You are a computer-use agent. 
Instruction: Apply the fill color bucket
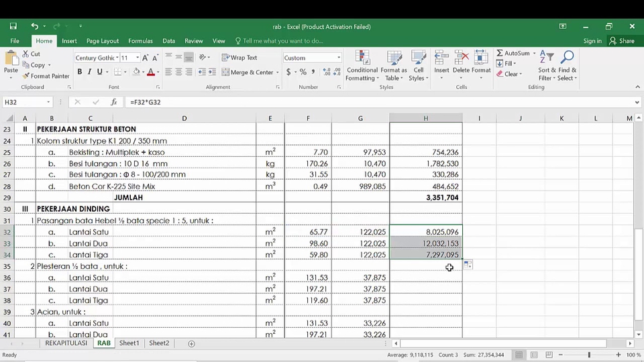pyautogui.click(x=136, y=72)
